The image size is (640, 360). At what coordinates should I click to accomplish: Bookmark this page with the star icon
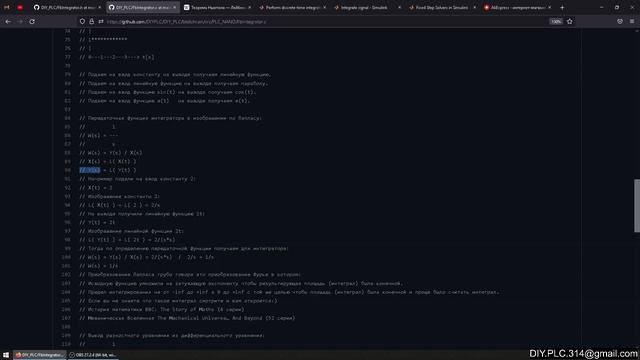[570, 22]
